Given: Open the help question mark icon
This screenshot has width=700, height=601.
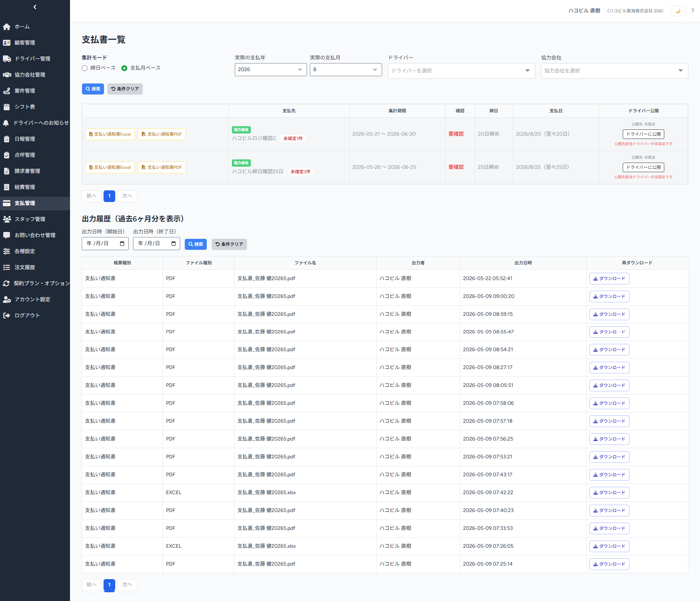Looking at the screenshot, I should (692, 11).
